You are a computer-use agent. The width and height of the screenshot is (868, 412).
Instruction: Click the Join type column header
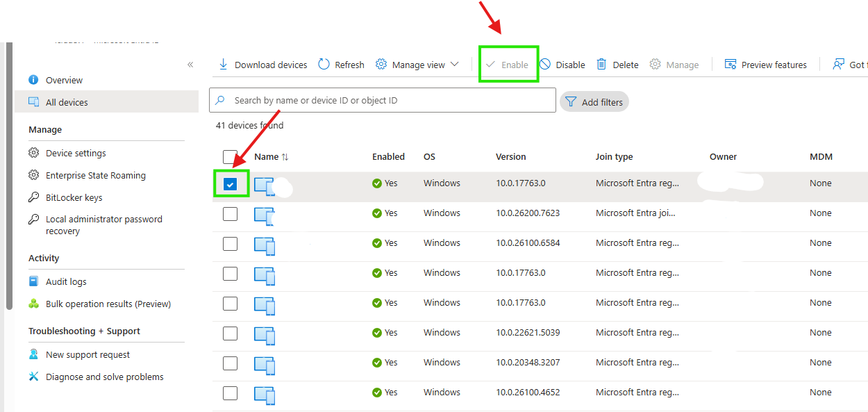pyautogui.click(x=615, y=156)
